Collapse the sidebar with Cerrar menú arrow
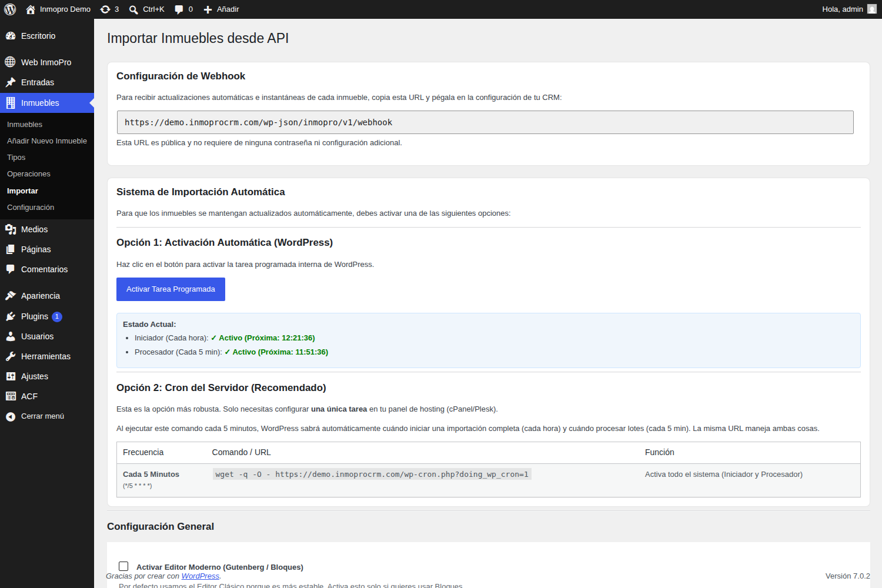The image size is (882, 588). click(x=11, y=416)
